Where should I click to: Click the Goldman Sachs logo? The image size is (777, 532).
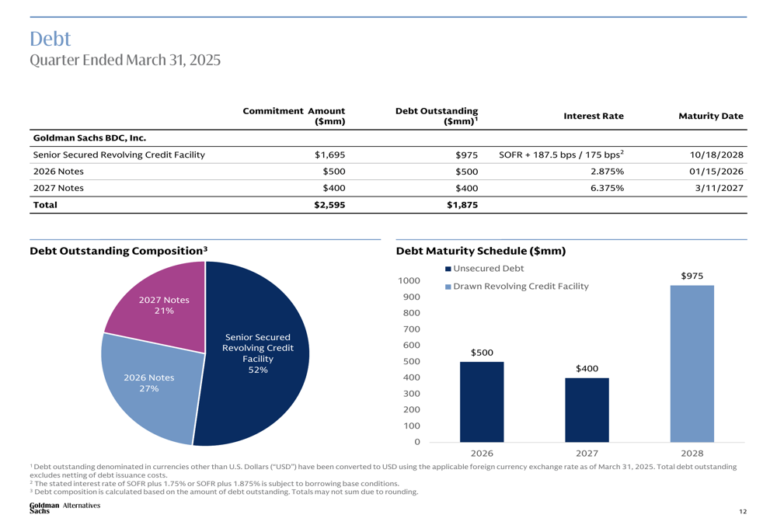[44, 508]
